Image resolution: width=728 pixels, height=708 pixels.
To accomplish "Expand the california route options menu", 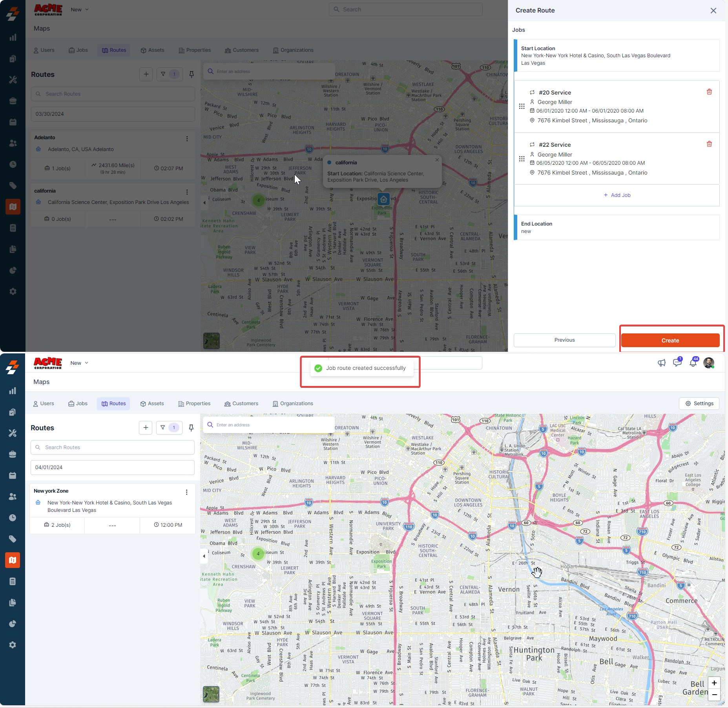I will click(x=187, y=192).
